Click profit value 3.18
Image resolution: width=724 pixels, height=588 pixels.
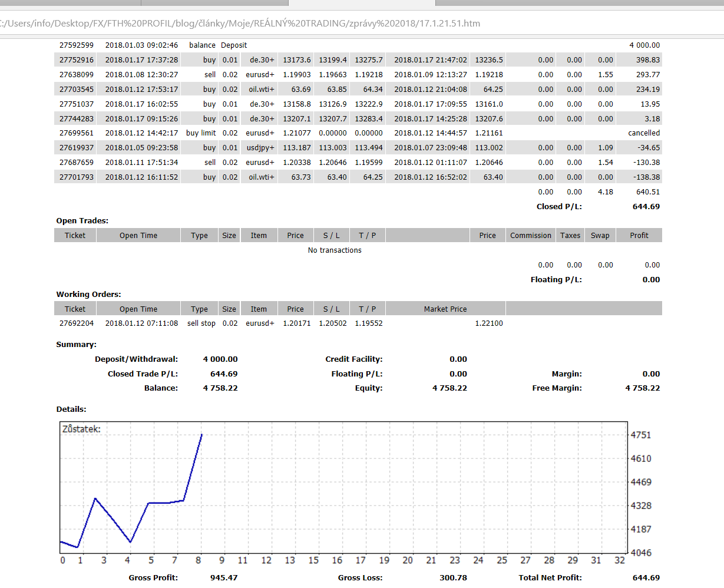(652, 118)
